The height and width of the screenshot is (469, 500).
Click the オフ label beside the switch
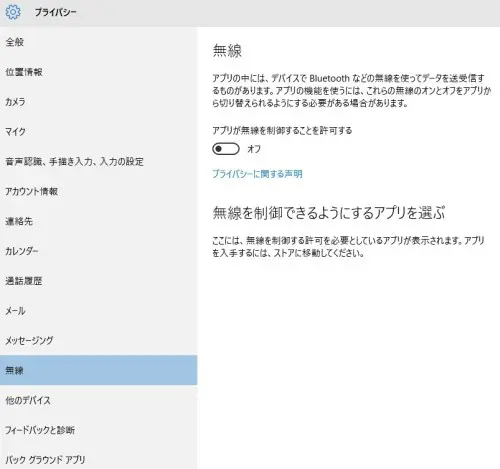pos(254,149)
